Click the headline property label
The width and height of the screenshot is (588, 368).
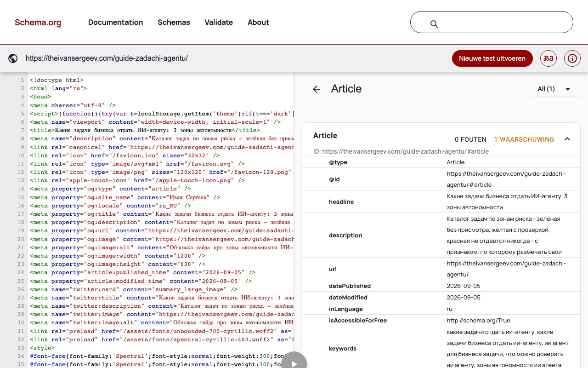point(341,201)
